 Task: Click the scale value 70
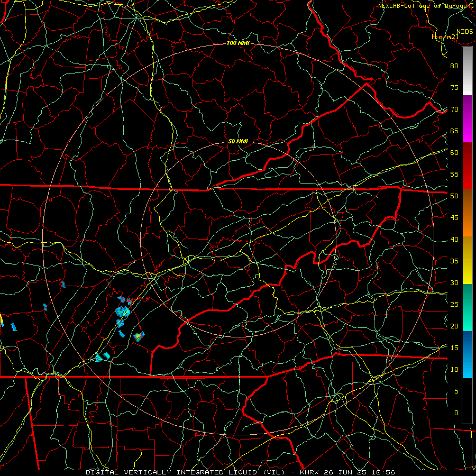click(x=454, y=109)
